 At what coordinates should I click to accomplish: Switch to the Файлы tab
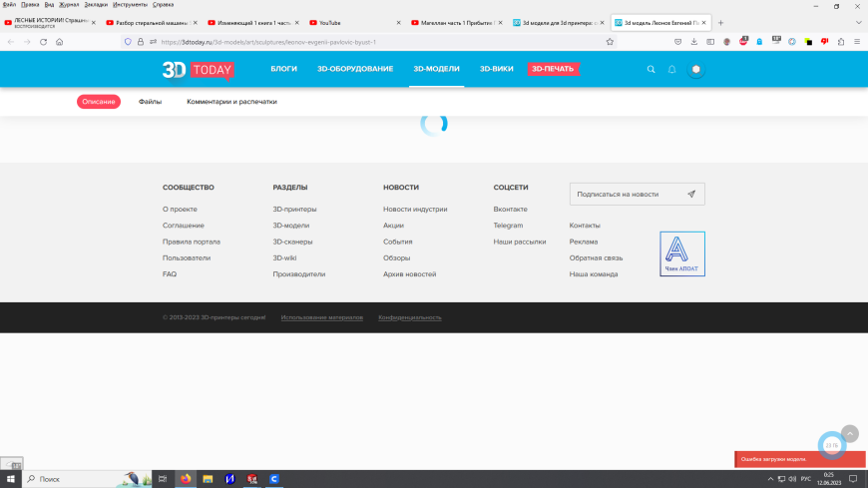(150, 102)
